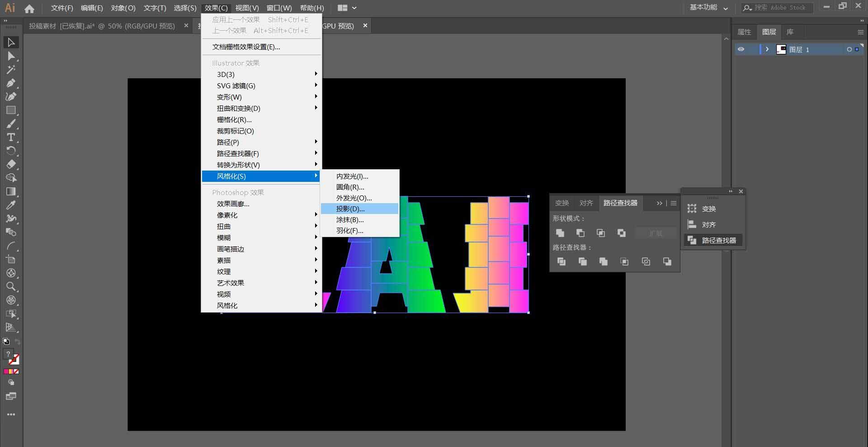The height and width of the screenshot is (447, 868).
Task: Select the Type tool
Action: click(11, 137)
